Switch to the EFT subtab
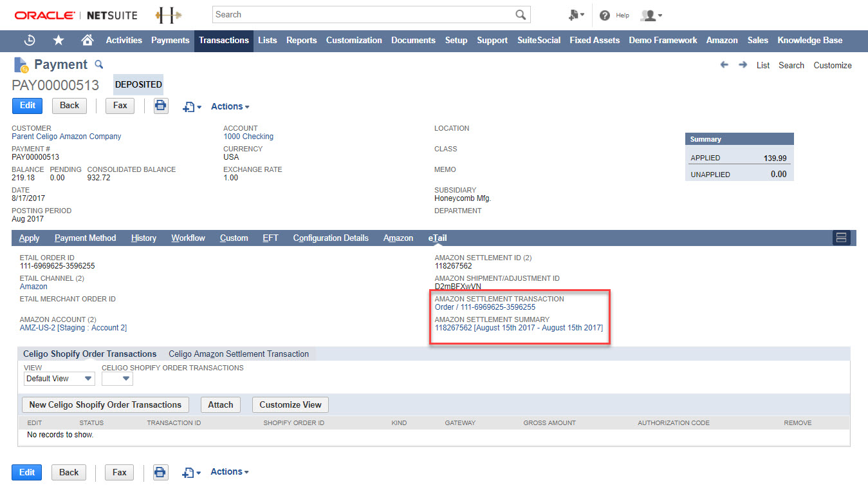 click(271, 238)
